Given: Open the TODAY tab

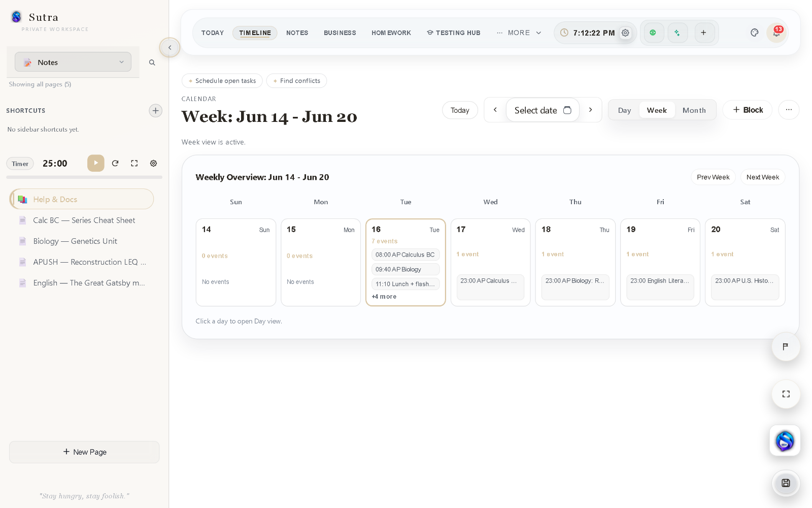Looking at the screenshot, I should [212, 33].
